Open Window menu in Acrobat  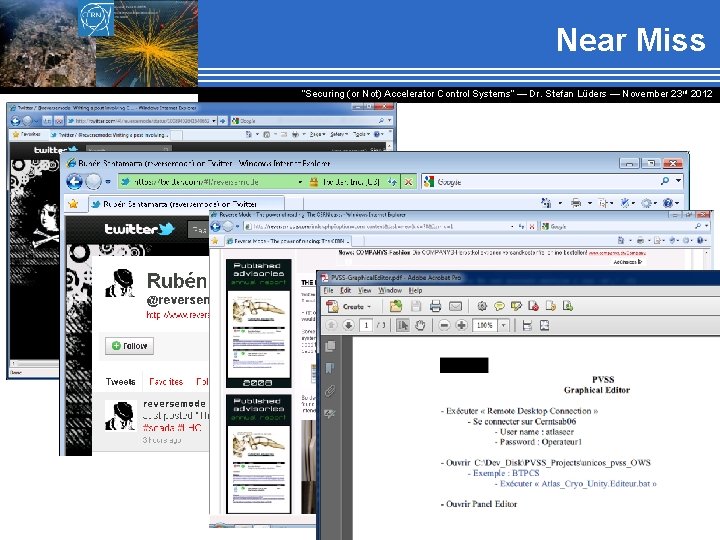click(x=390, y=290)
